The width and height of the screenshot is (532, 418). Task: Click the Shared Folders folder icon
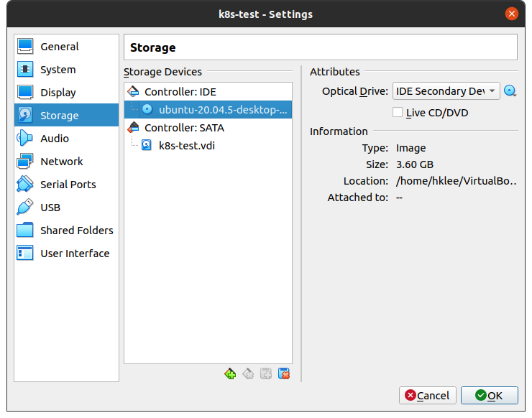pyautogui.click(x=25, y=231)
